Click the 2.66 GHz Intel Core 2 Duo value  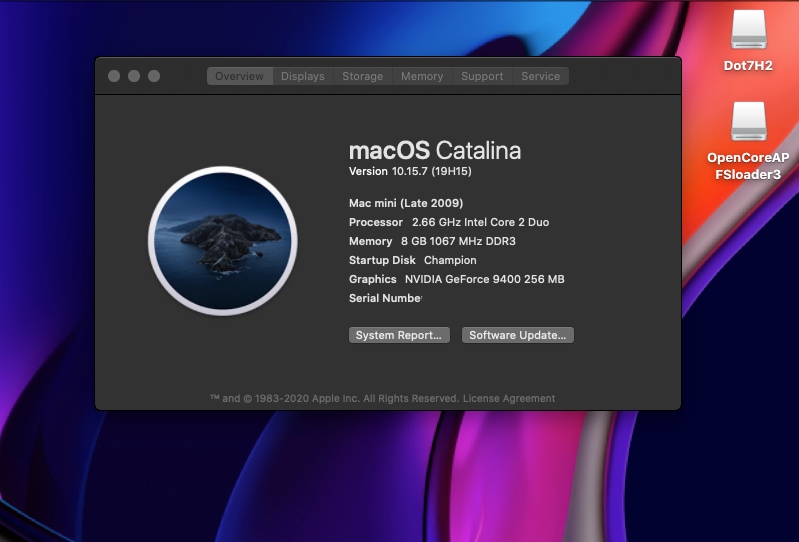click(x=481, y=222)
